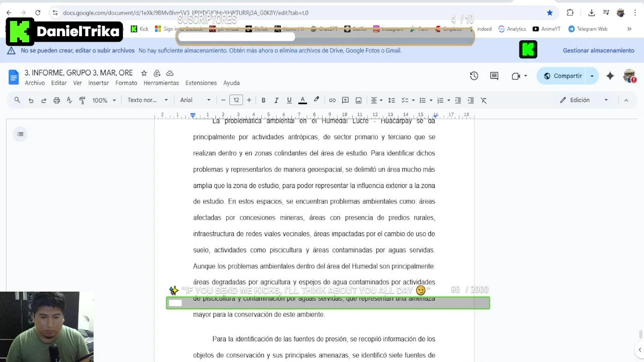Click the search menus magnifier icon
The height and width of the screenshot is (362, 644).
pos(17,100)
